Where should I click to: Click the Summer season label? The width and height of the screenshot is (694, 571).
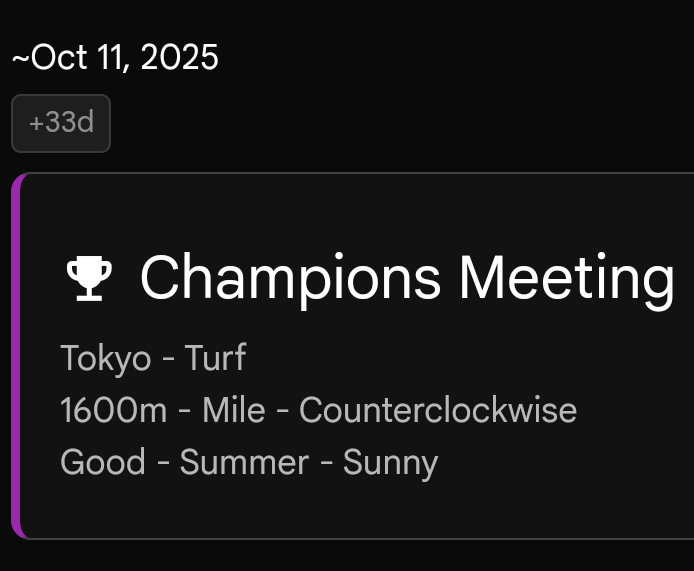point(244,462)
